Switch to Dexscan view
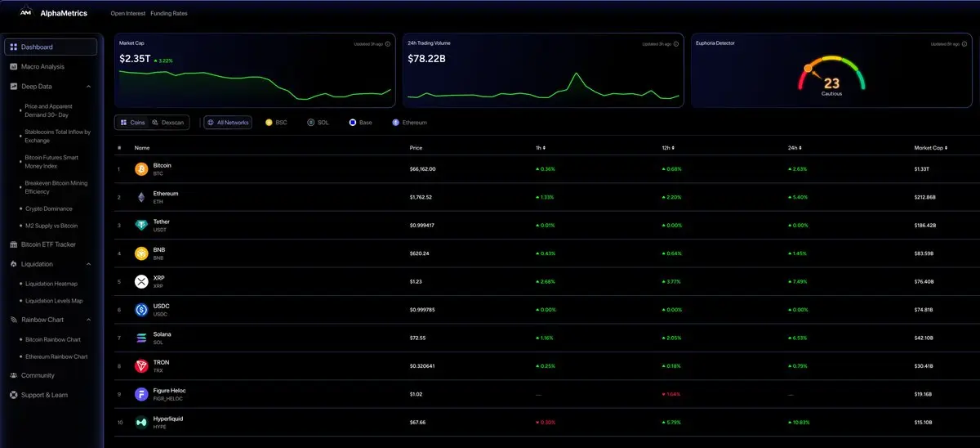Image resolution: width=980 pixels, height=448 pixels. [169, 123]
